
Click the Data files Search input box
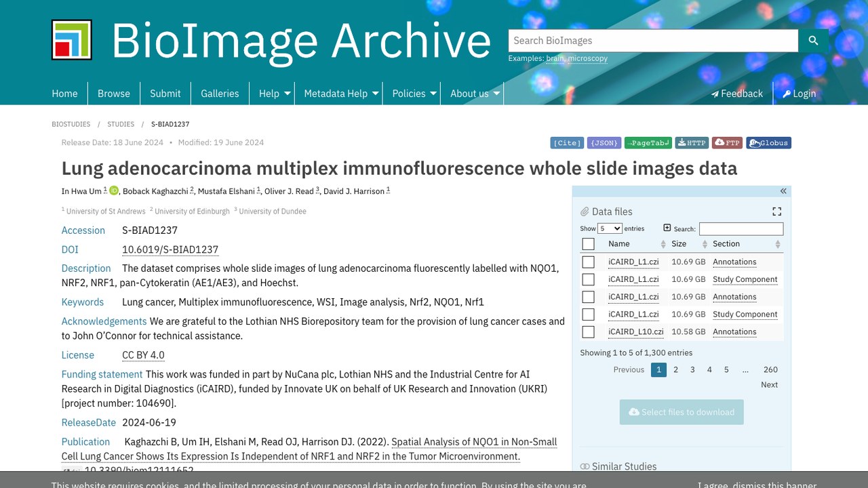[741, 229]
